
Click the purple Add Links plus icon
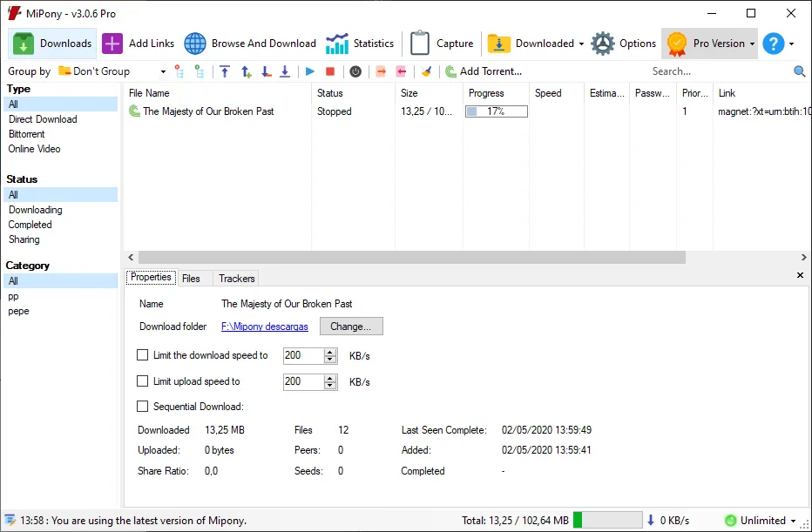(112, 44)
